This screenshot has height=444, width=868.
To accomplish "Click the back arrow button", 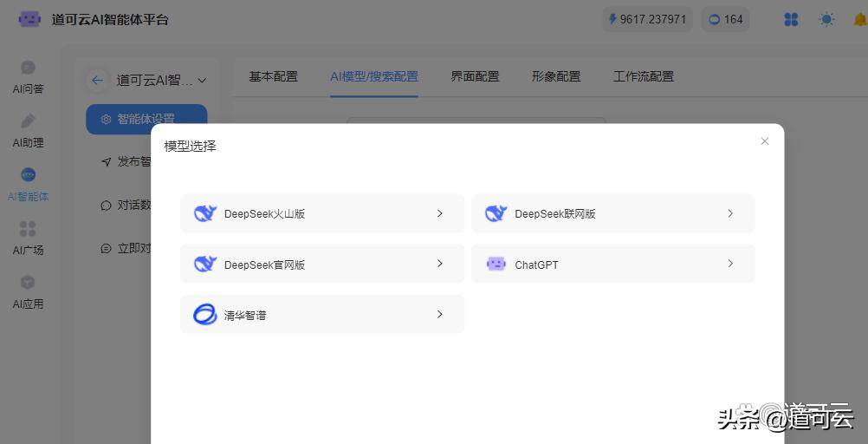I will (97, 80).
